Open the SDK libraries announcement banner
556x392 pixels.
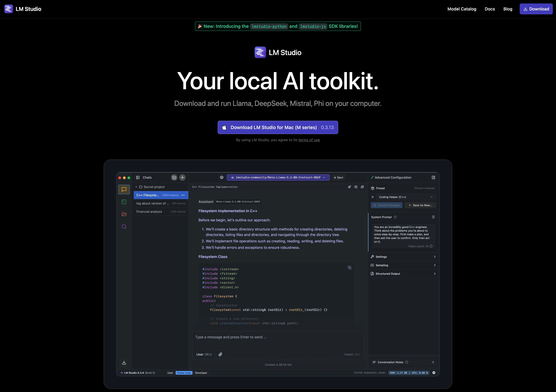[278, 26]
